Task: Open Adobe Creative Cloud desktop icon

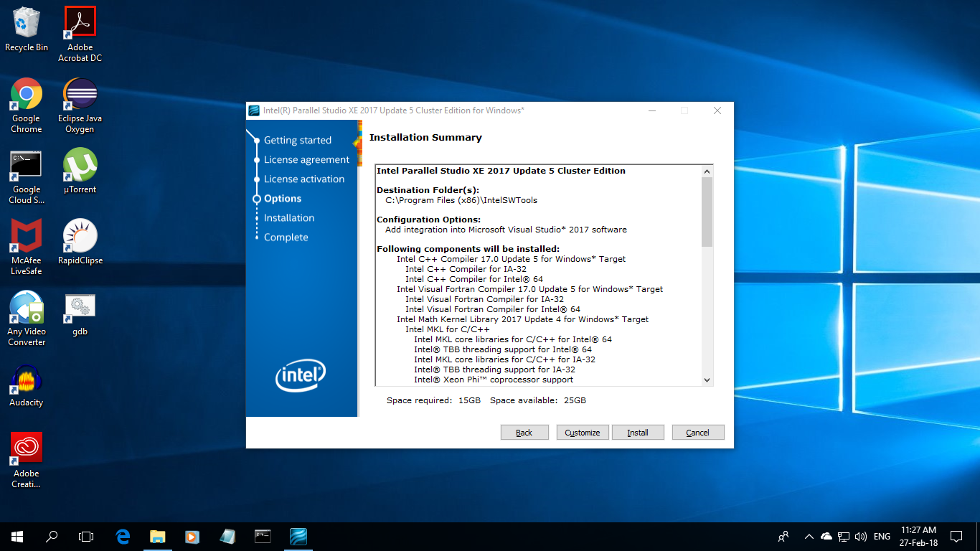Action: 27,460
